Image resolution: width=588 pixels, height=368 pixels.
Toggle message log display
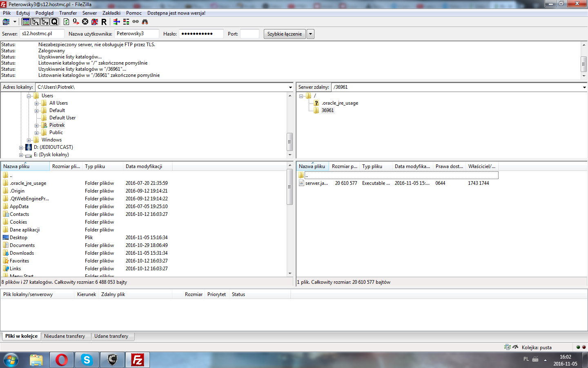pos(26,22)
